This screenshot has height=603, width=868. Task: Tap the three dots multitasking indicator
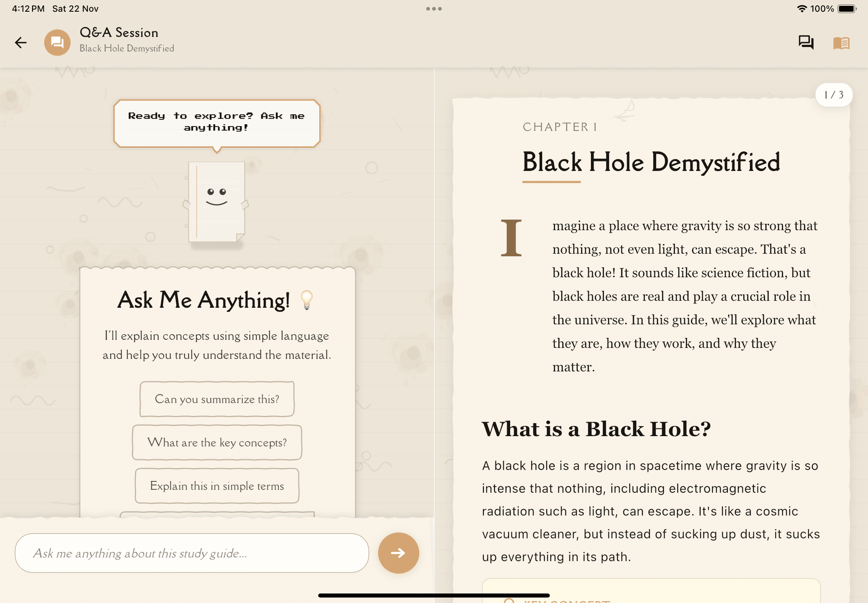[434, 9]
